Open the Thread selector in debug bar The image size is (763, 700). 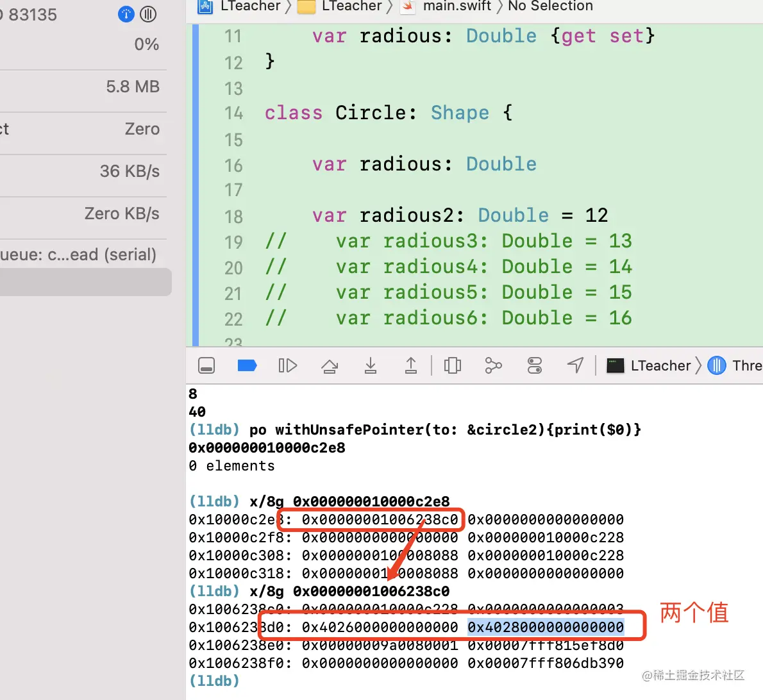(735, 365)
